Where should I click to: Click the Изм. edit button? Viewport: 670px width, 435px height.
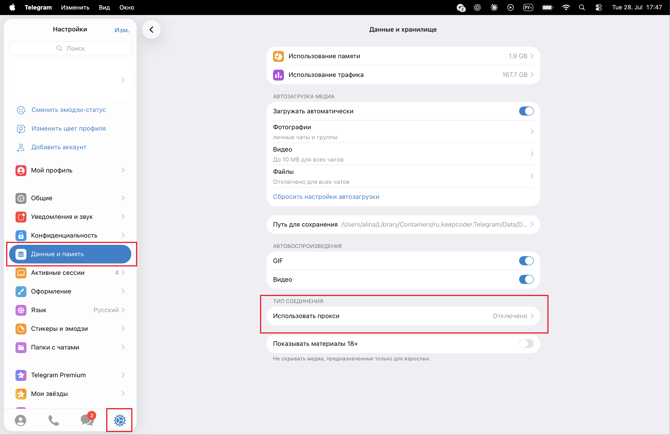(x=122, y=30)
